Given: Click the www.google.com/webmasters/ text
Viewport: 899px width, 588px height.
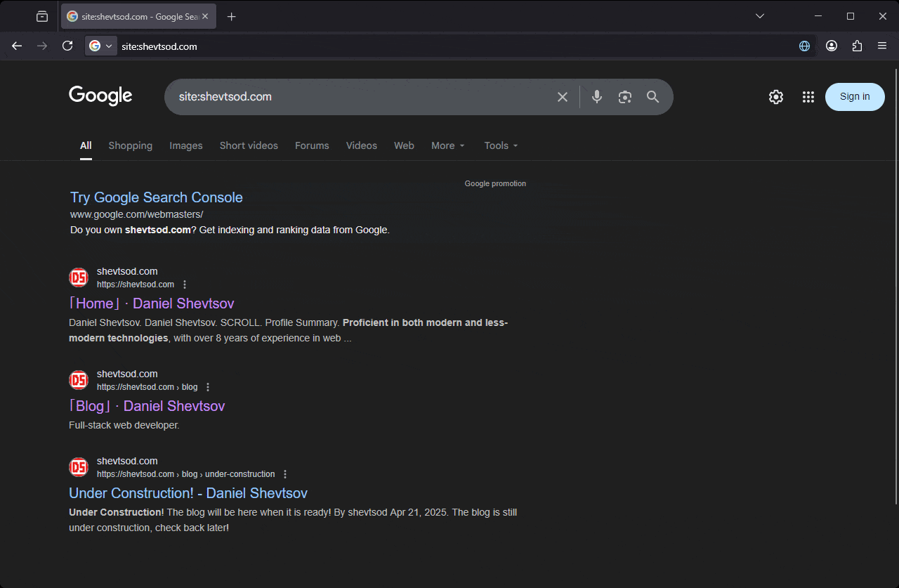Looking at the screenshot, I should tap(137, 214).
